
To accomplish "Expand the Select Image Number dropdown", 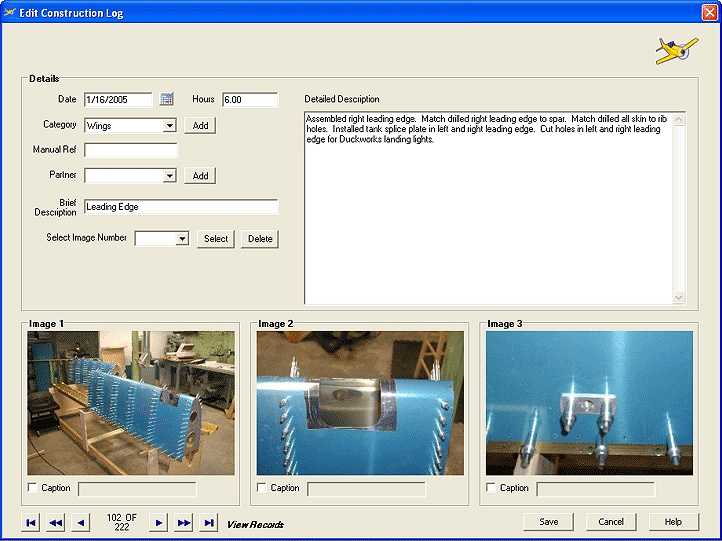I will (181, 239).
